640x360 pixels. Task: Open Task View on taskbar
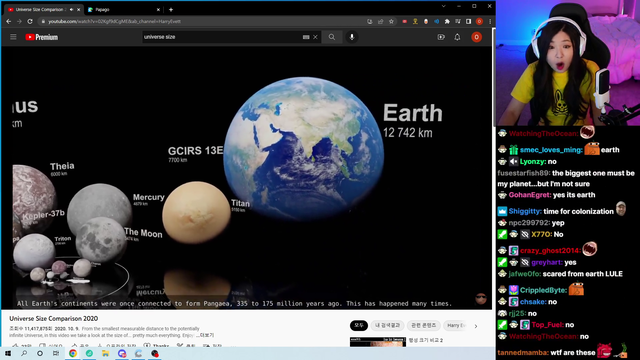tap(56, 353)
